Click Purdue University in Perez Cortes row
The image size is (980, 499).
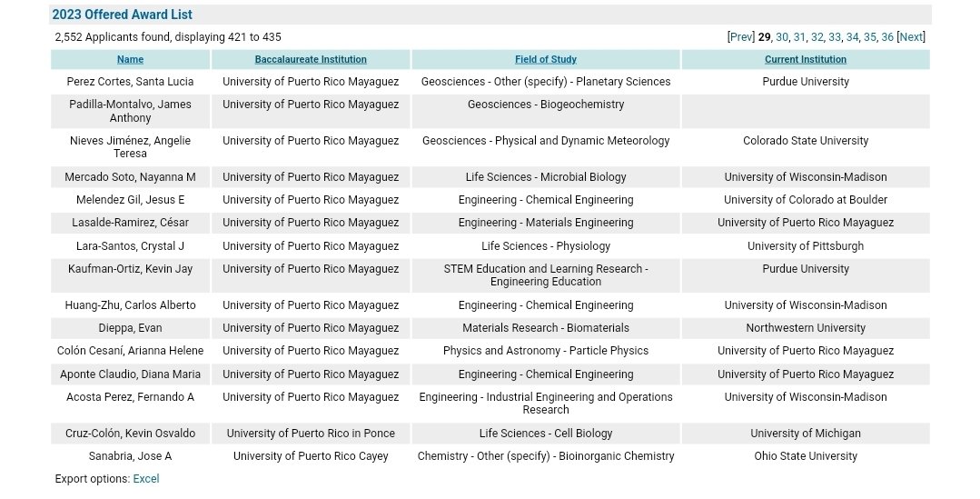[x=806, y=82]
